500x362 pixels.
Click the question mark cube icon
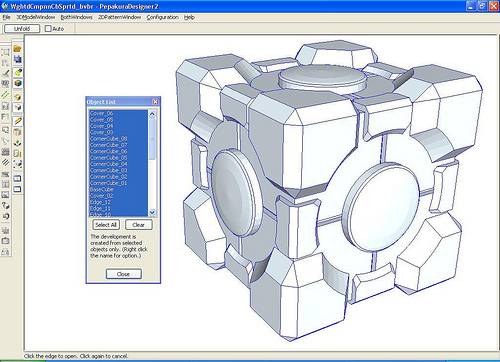click(5, 205)
